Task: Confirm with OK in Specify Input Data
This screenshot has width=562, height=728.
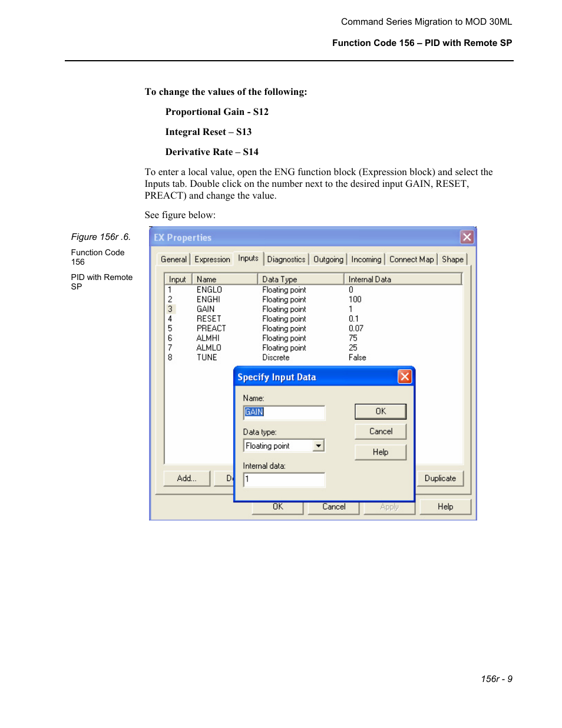Action: click(381, 411)
